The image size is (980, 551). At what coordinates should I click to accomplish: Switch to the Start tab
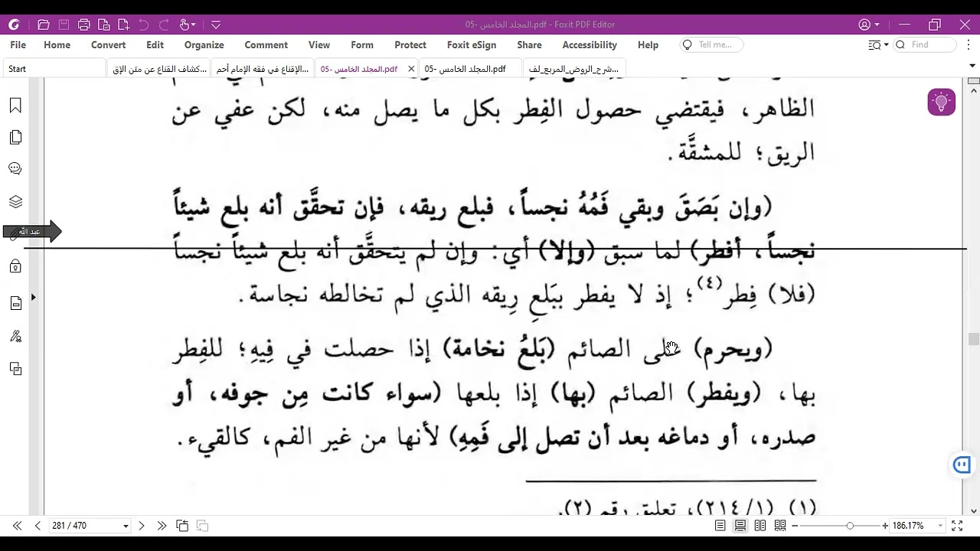(54, 69)
